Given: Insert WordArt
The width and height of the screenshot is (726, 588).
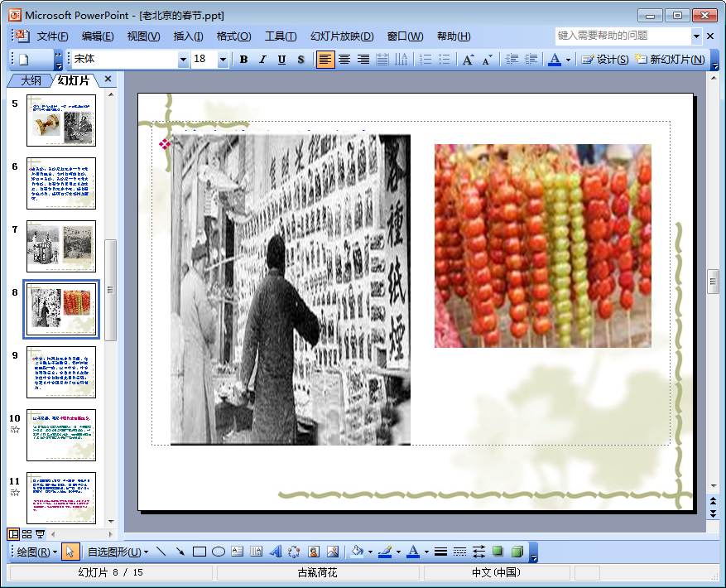Looking at the screenshot, I should [276, 552].
